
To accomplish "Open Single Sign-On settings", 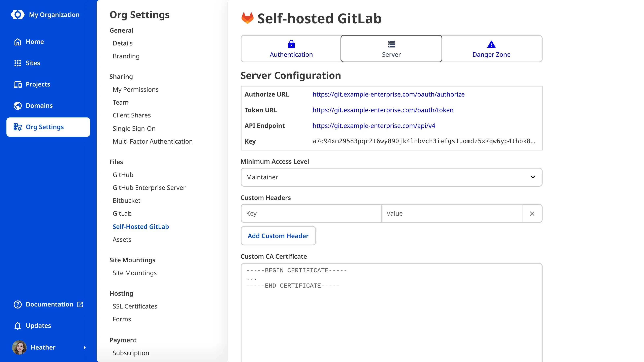I will (x=134, y=129).
